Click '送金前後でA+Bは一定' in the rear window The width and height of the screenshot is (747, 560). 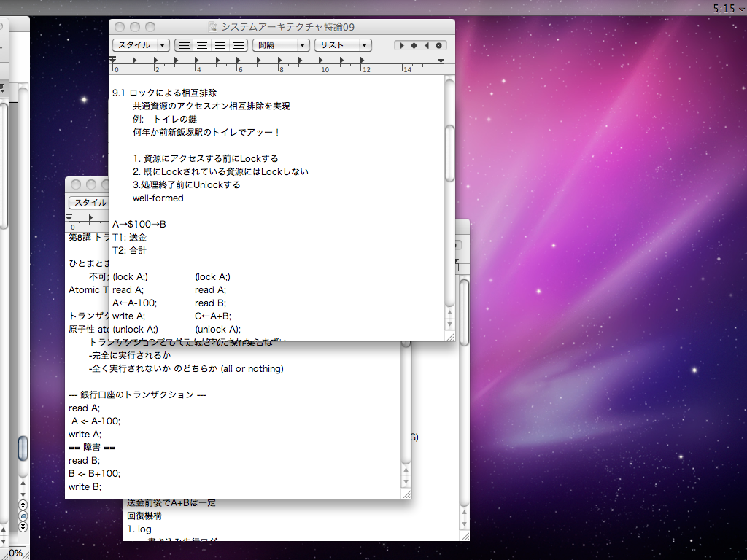171,503
